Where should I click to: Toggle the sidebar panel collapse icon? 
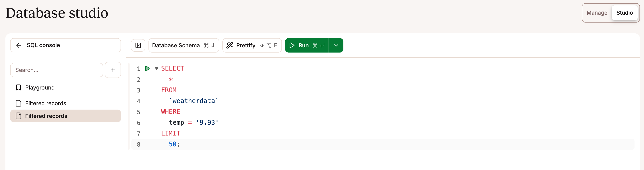coord(138,45)
